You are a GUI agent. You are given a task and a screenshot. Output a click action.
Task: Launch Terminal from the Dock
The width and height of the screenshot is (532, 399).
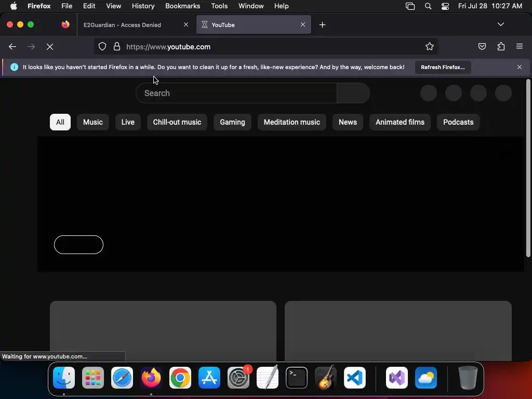pyautogui.click(x=297, y=378)
